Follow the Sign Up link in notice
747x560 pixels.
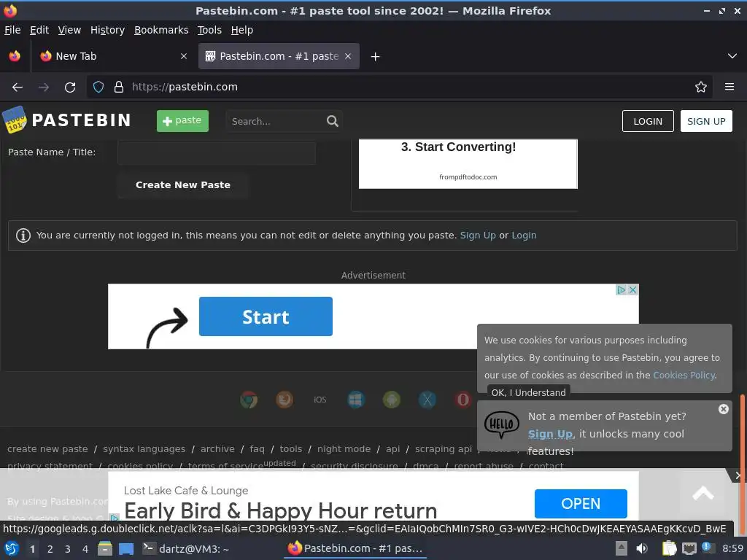tap(478, 236)
